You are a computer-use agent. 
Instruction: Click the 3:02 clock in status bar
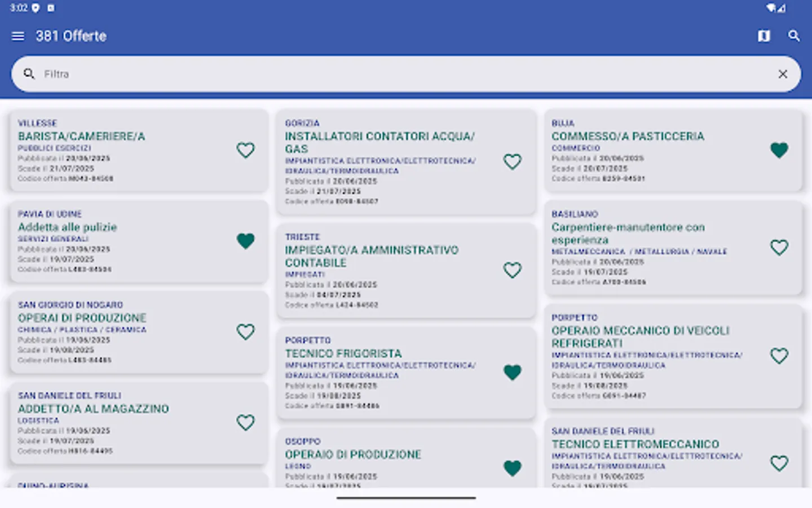click(19, 8)
